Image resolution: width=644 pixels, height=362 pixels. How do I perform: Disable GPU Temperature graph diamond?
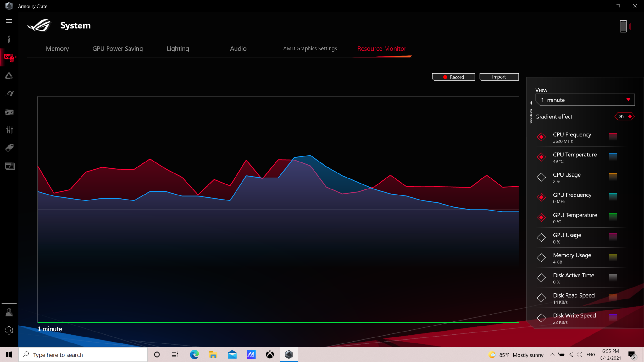[x=541, y=217]
